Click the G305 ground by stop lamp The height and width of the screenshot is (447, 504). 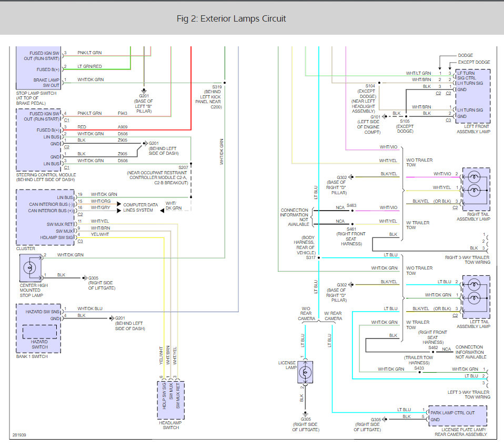pyautogui.click(x=85, y=278)
